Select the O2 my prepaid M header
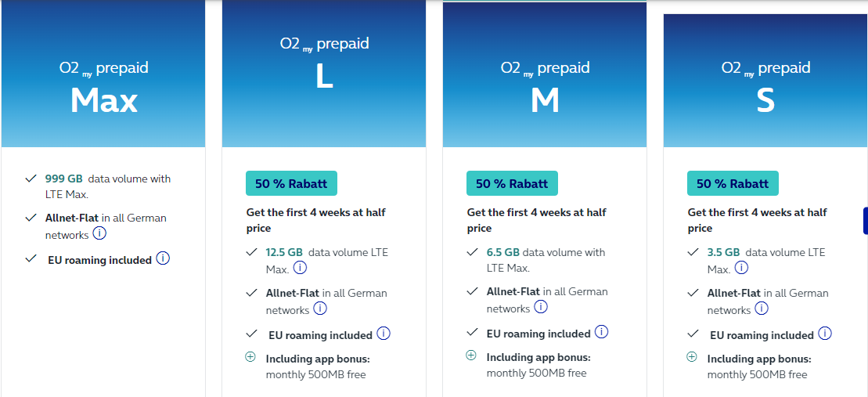Image resolution: width=868 pixels, height=397 pixels. 545,86
